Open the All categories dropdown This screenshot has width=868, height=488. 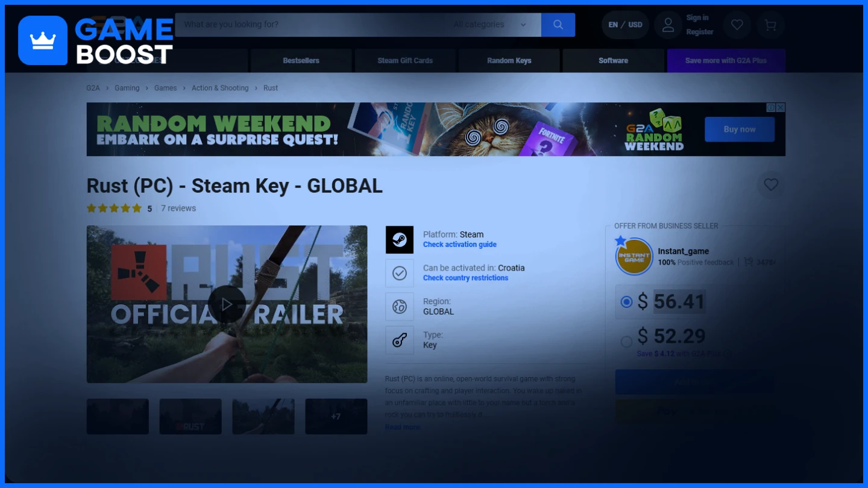click(490, 25)
